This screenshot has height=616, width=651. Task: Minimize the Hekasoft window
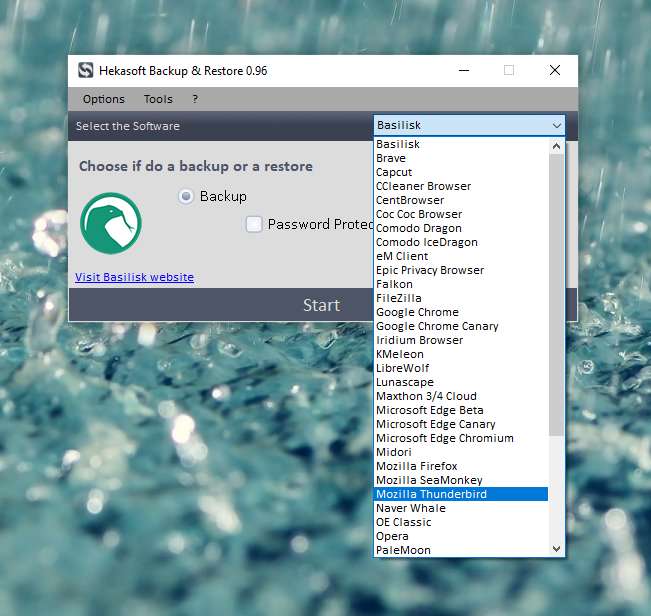[x=464, y=71]
